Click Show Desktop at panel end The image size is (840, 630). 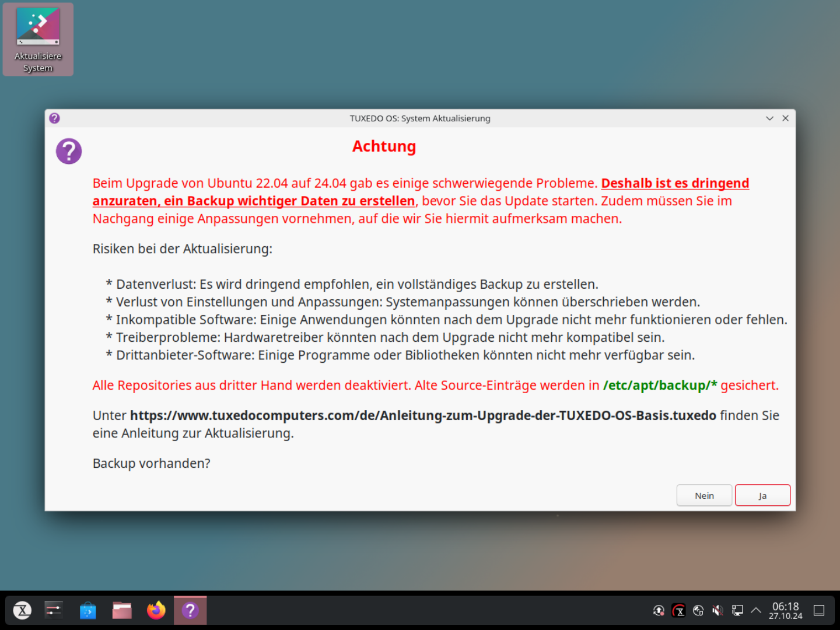pos(819,611)
